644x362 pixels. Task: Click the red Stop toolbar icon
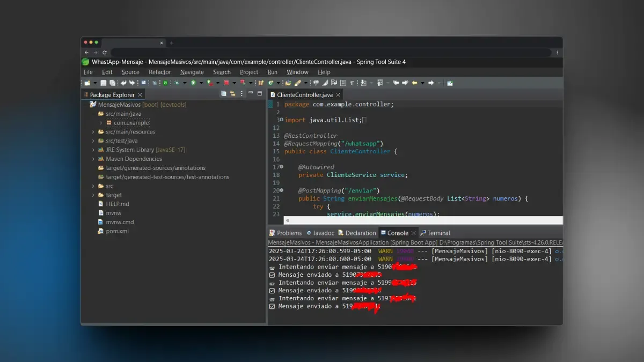[x=226, y=83]
